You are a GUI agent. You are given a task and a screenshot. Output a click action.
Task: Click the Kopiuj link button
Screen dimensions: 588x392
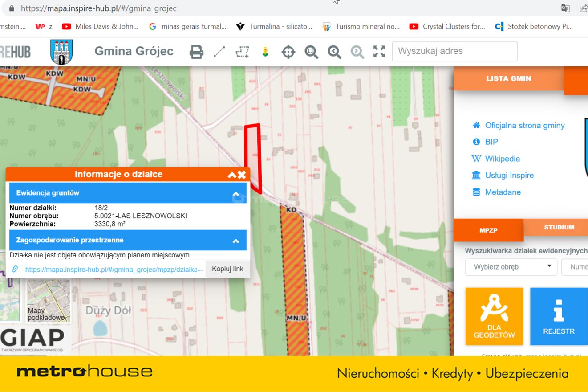click(227, 269)
